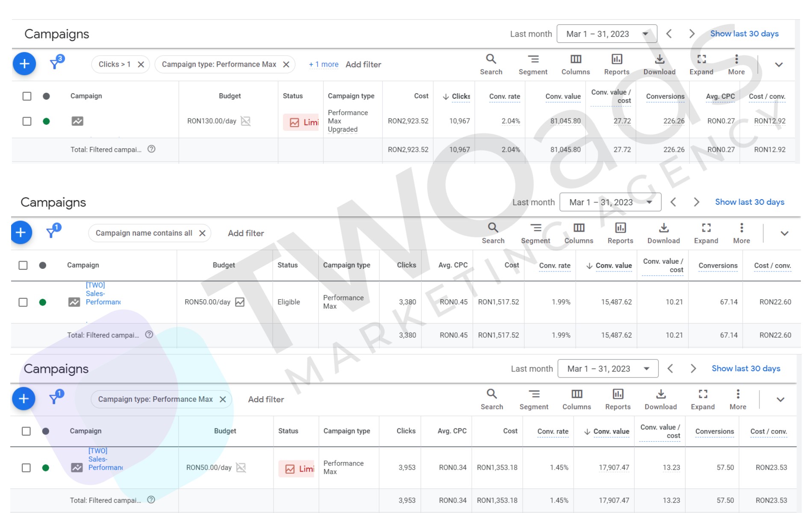This screenshot has height=513, width=812.
Task: Click Show last 30 days in bottom panel
Action: 746,369
